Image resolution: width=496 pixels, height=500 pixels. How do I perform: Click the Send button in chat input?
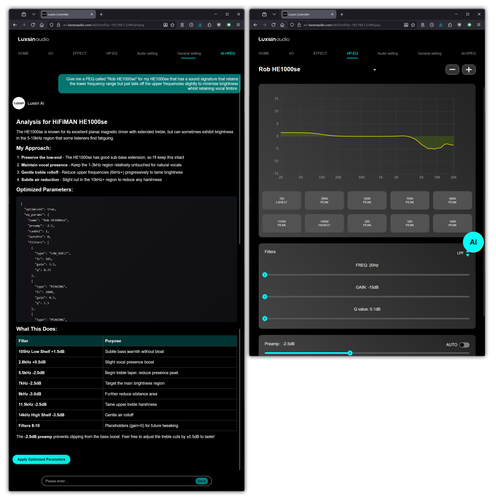(201, 481)
